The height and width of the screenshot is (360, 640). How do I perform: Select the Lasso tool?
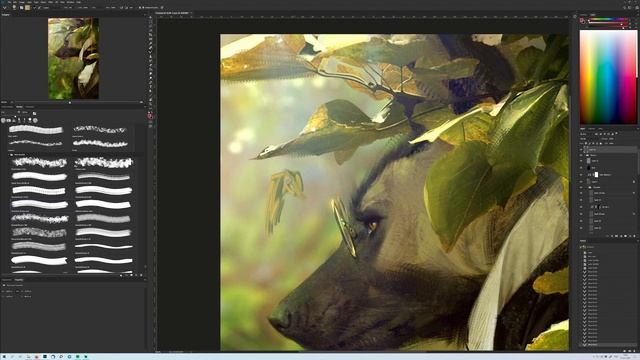(151, 26)
